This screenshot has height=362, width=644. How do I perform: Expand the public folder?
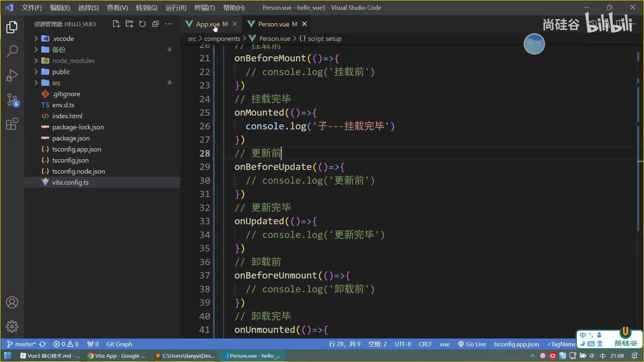(61, 72)
